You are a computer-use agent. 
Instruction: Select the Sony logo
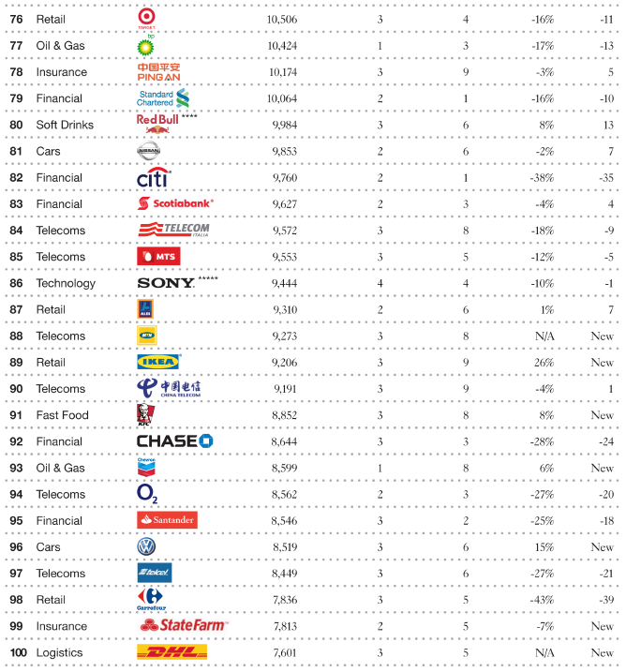[x=166, y=283]
